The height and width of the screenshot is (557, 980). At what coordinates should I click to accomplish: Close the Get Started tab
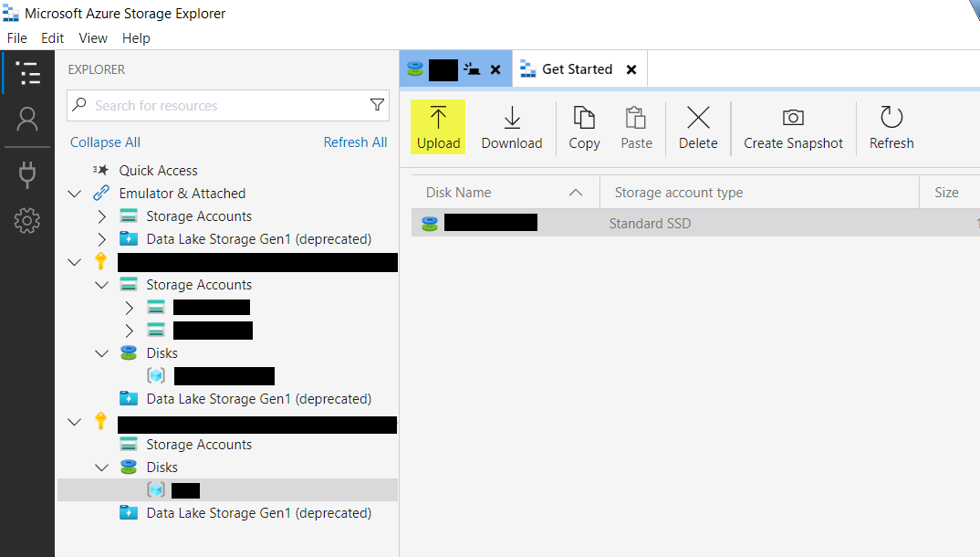tap(631, 69)
